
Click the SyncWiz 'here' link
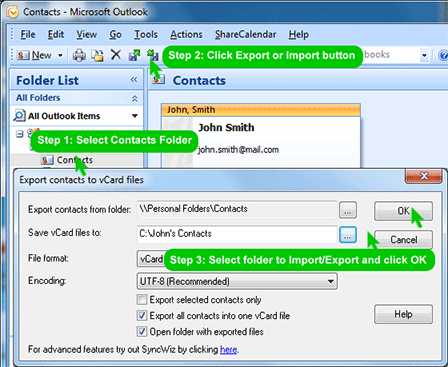229,349
